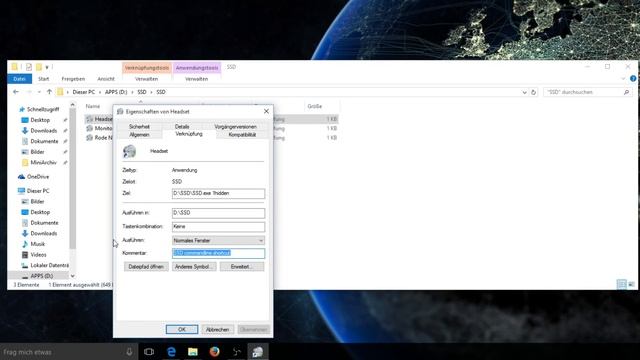Open the Datei ribbon tab
Viewport: 640px width, 360px height.
coord(20,79)
